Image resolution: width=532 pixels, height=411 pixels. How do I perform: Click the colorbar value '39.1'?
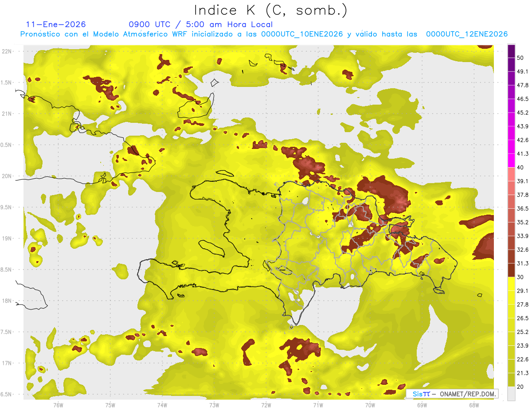523,181
